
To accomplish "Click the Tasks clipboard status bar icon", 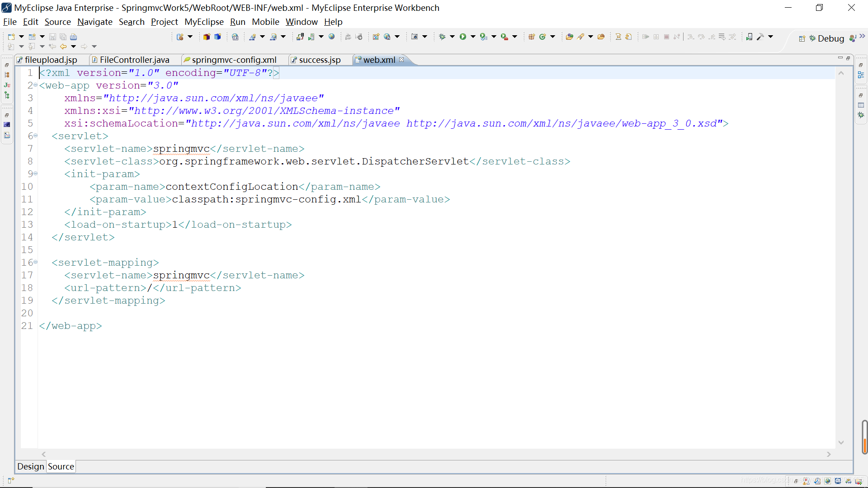I will click(817, 481).
